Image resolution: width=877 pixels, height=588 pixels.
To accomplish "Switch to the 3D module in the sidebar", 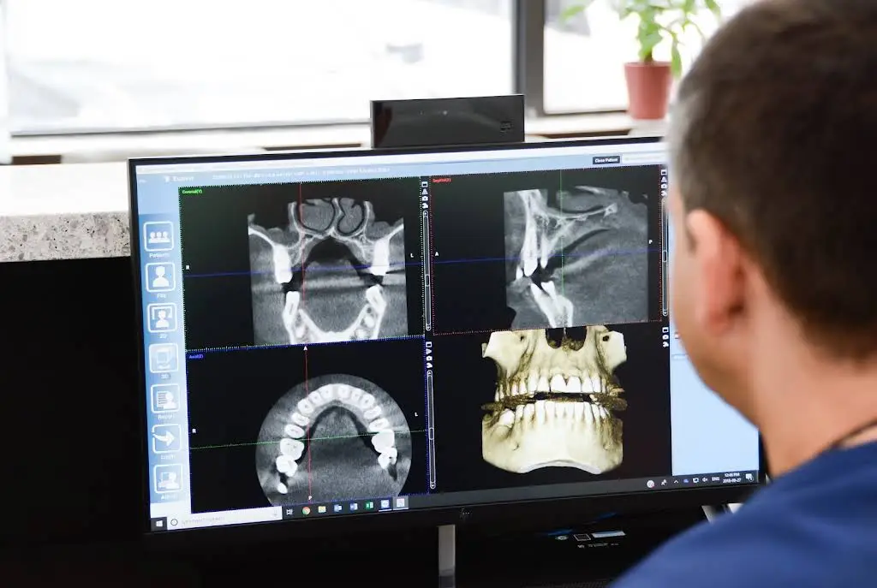I will tap(164, 359).
